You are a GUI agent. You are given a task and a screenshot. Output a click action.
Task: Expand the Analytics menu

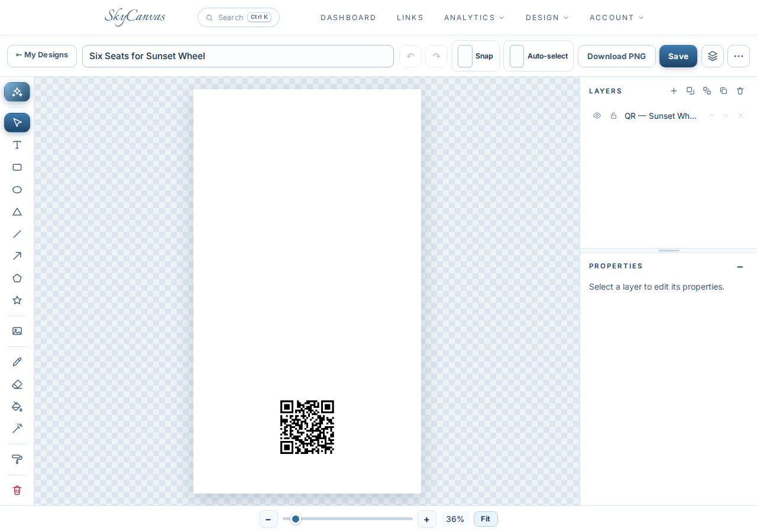coord(474,18)
